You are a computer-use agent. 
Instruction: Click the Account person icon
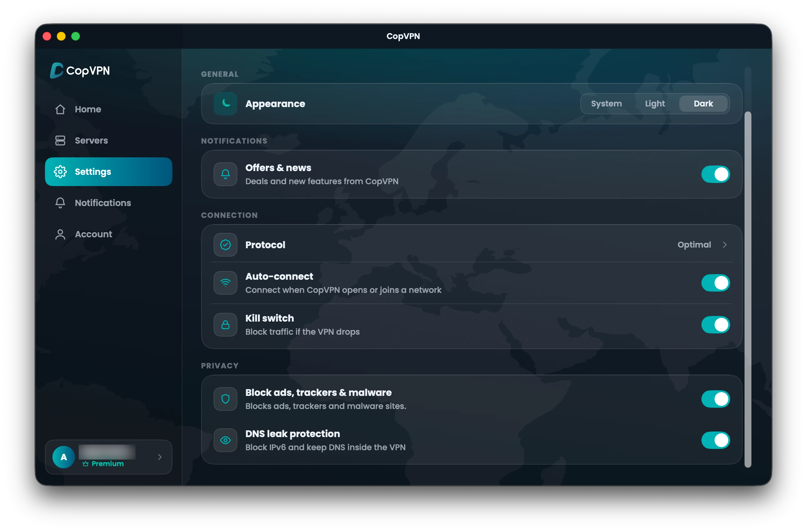coord(60,234)
